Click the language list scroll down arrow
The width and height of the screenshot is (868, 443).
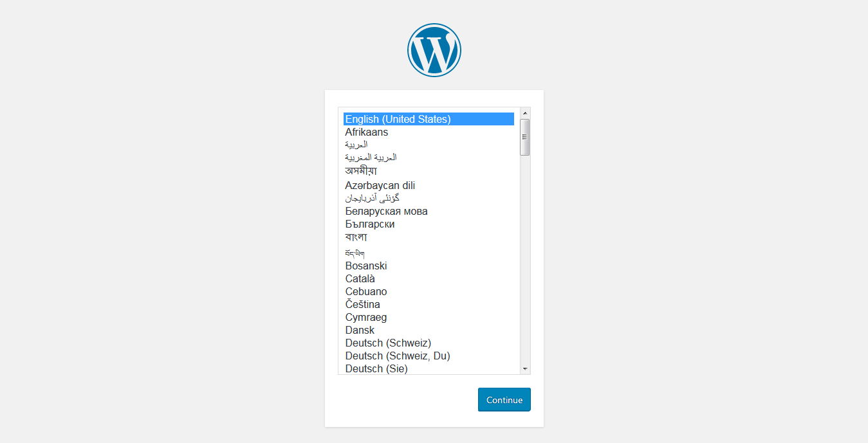coord(525,368)
